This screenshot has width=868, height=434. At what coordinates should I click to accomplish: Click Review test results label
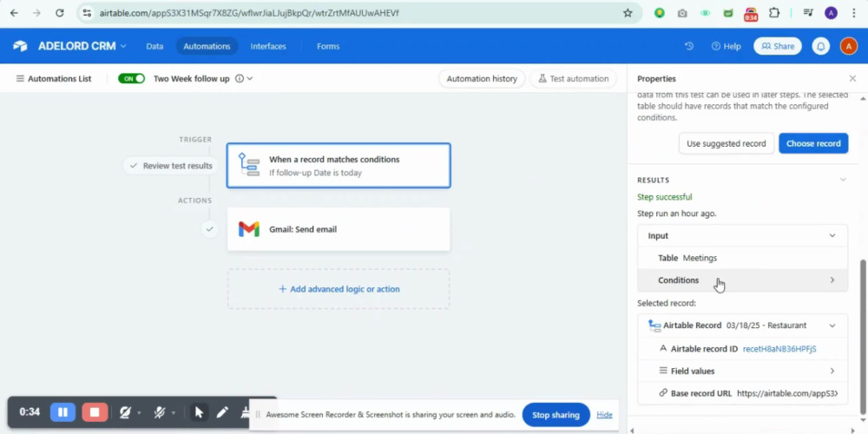[x=177, y=166]
